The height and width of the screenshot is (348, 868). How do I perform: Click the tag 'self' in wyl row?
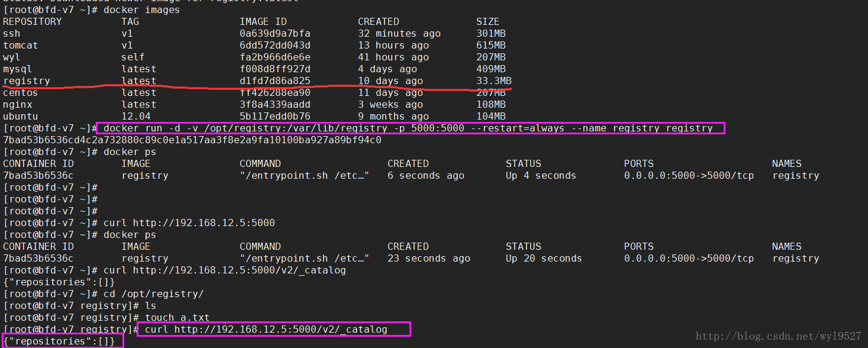(x=133, y=57)
